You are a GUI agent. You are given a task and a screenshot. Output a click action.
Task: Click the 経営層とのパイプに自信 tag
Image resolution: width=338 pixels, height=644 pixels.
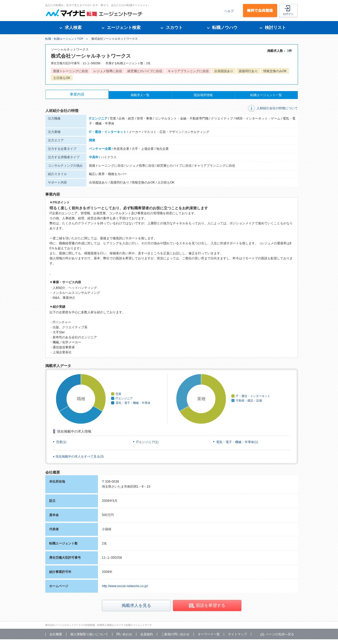[145, 71]
